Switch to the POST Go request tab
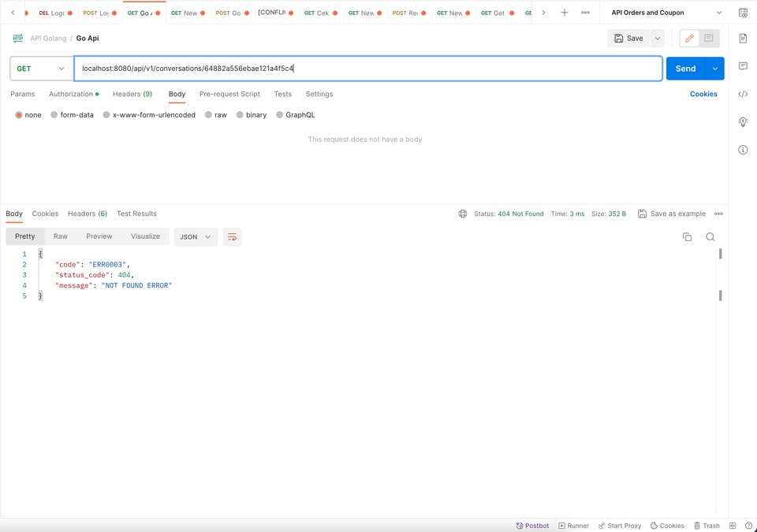 point(233,13)
